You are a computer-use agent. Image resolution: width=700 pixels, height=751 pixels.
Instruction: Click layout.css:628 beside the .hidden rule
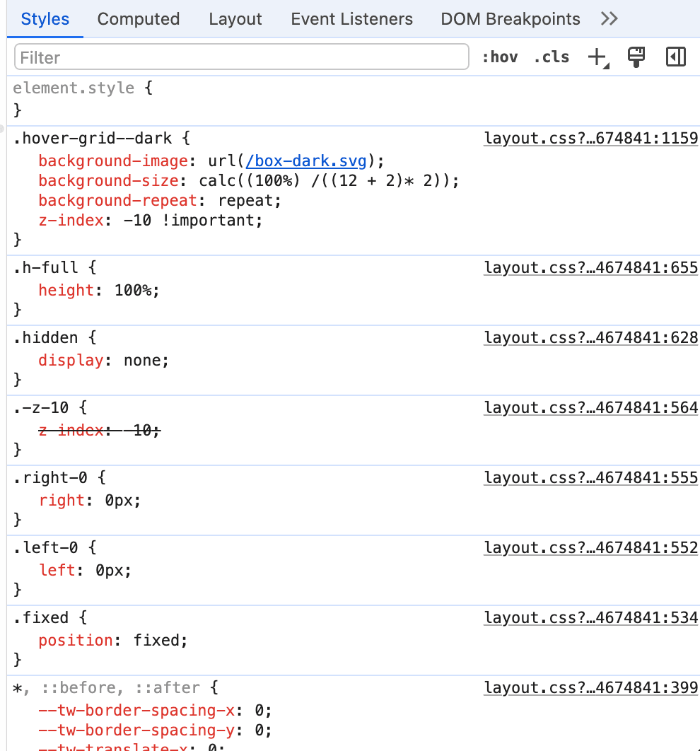tap(590, 337)
